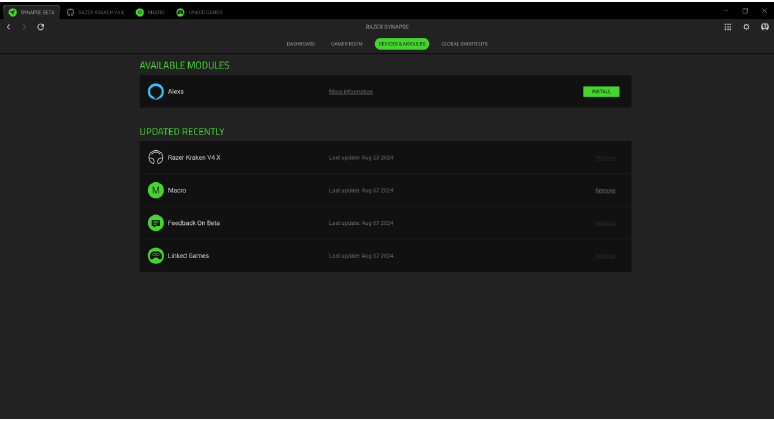Switch to the Razer Kraken V4 X tab

96,12
